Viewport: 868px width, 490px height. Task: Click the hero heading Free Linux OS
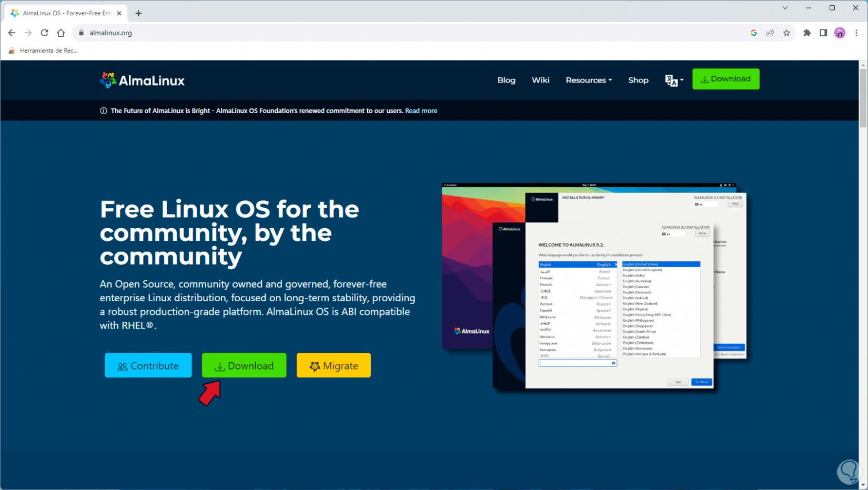[229, 232]
